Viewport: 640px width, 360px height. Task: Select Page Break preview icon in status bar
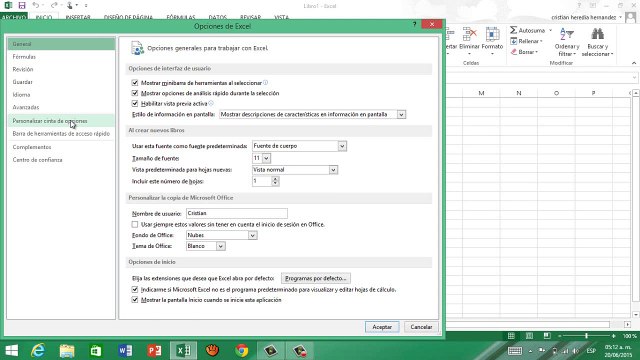(547, 336)
